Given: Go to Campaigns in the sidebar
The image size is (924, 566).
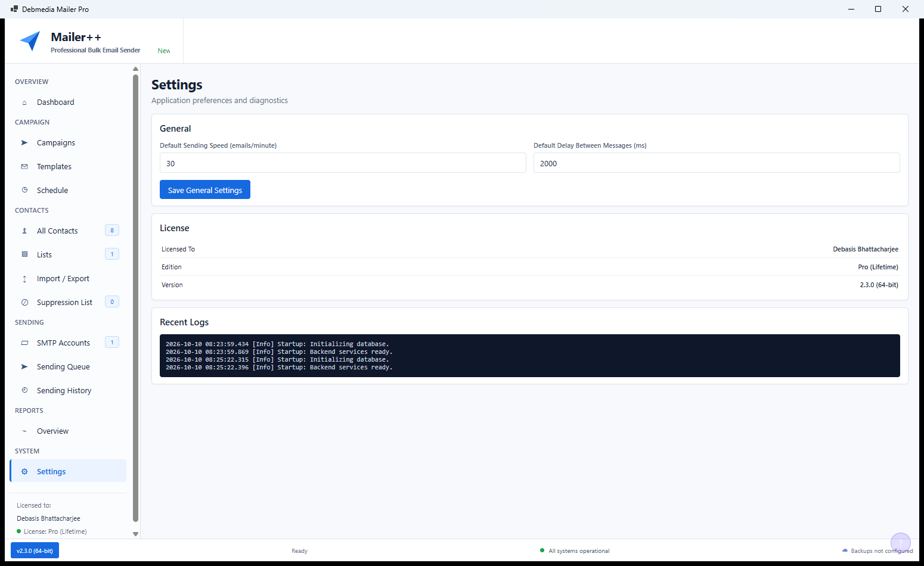Looking at the screenshot, I should (68, 143).
